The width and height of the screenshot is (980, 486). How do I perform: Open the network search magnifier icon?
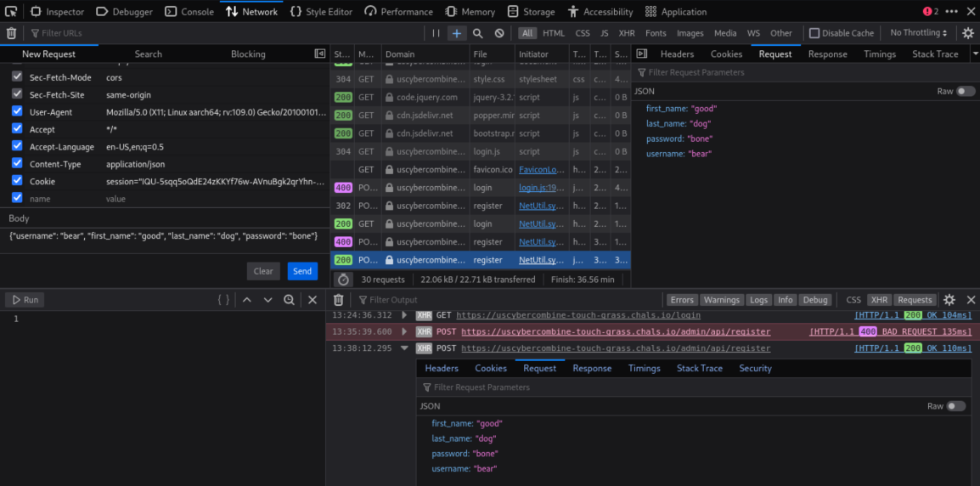click(478, 33)
